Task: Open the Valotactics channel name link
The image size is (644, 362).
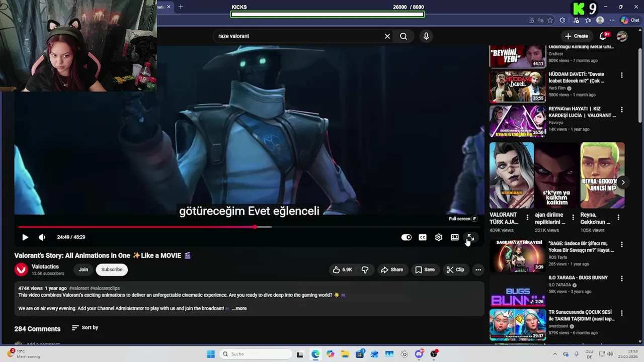Action: click(45, 266)
